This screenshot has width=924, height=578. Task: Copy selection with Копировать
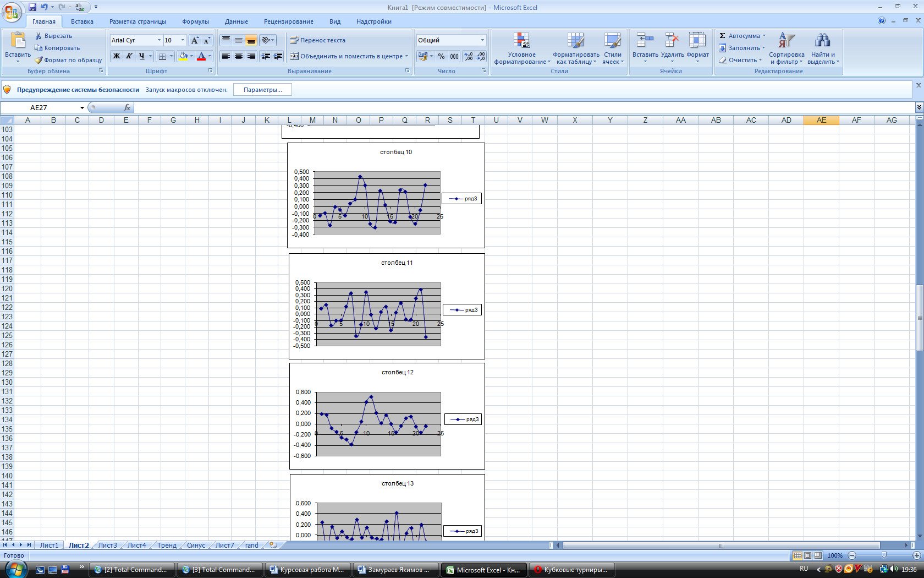coord(57,48)
